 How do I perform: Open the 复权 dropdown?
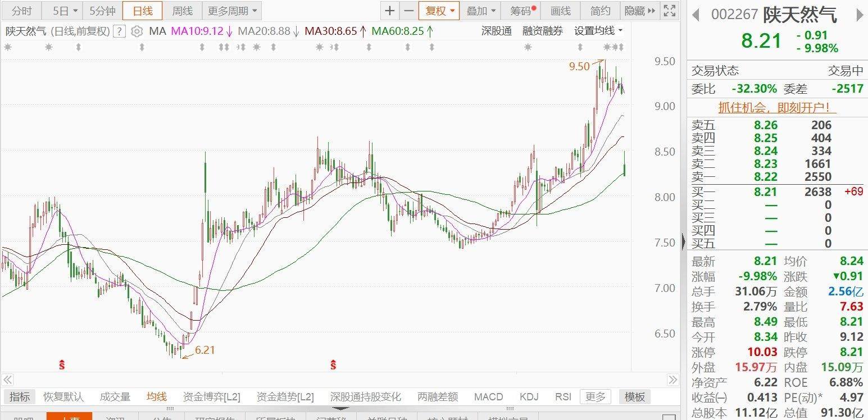pos(439,11)
